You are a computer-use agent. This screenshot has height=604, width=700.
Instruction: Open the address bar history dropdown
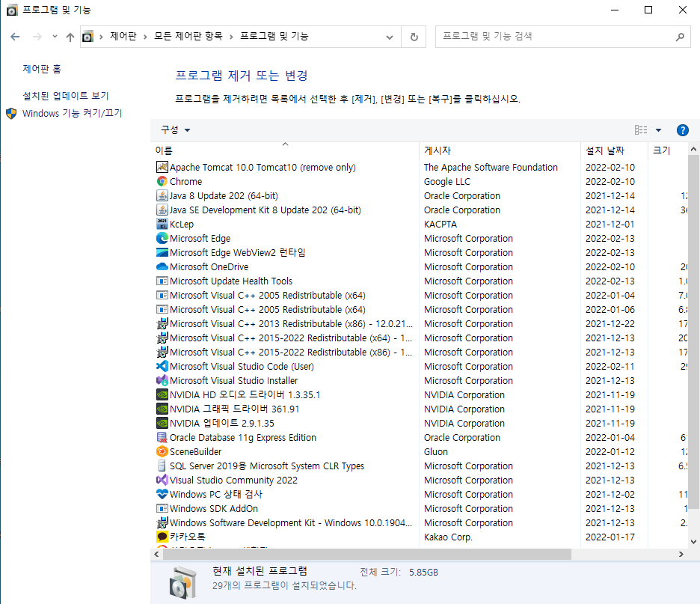point(390,37)
